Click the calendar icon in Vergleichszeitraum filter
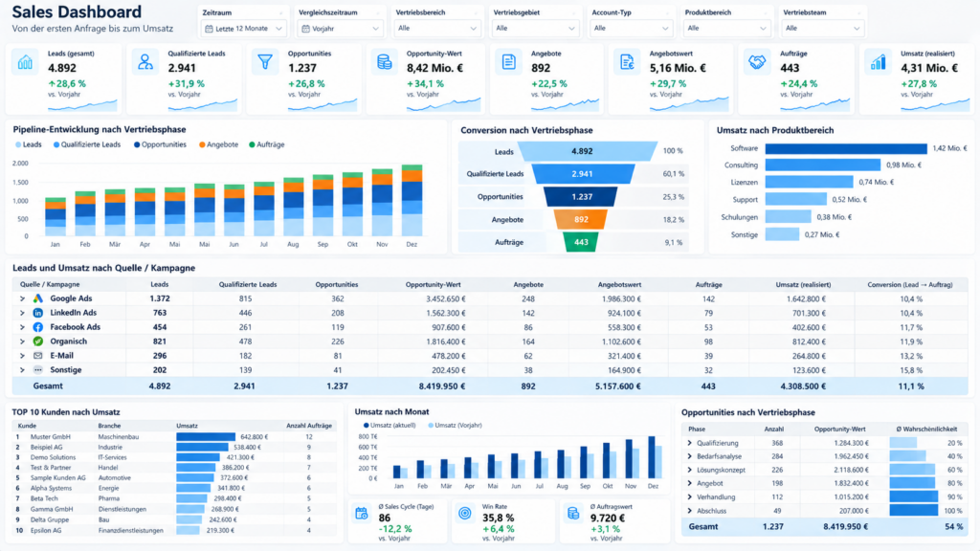The width and height of the screenshot is (980, 551). (305, 29)
